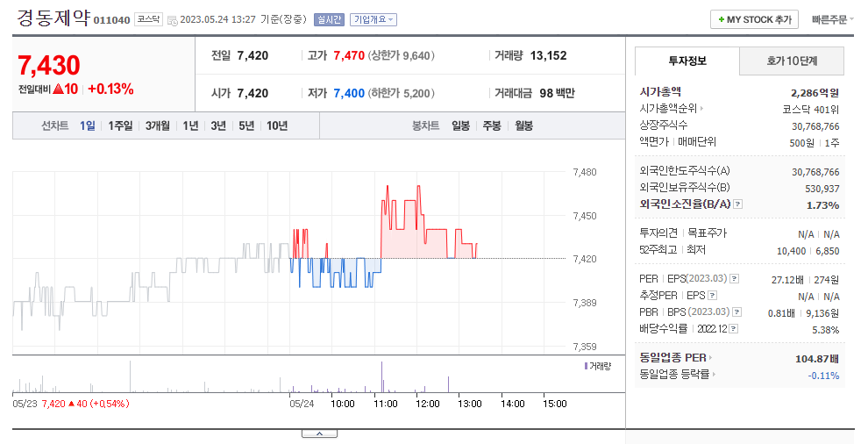Image resolution: width=868 pixels, height=444 pixels.
Task: Click the 액면가 value 500원 | 1주
Action: tap(815, 143)
